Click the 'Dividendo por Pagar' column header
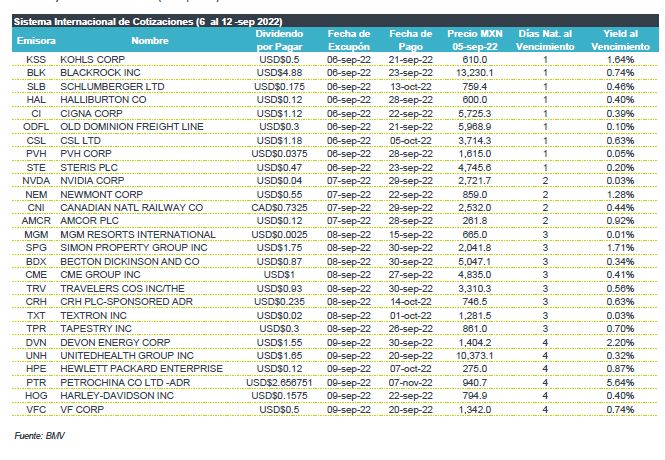Viewport: 665px width, 460px height. [x=279, y=40]
